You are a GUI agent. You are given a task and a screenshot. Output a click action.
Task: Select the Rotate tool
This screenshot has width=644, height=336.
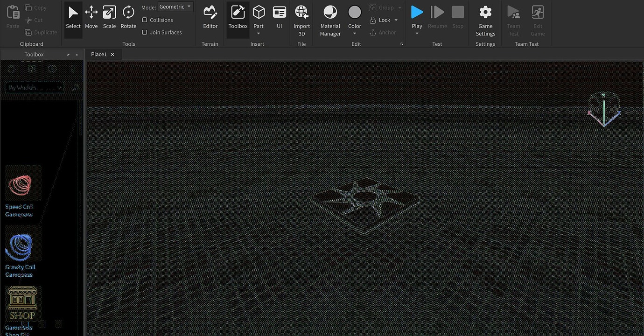coord(128,16)
